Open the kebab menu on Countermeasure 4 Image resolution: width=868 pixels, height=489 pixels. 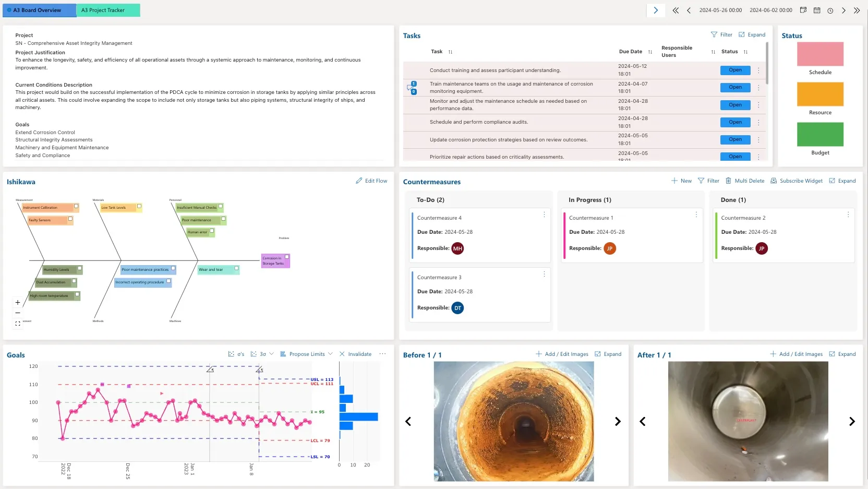coord(544,214)
